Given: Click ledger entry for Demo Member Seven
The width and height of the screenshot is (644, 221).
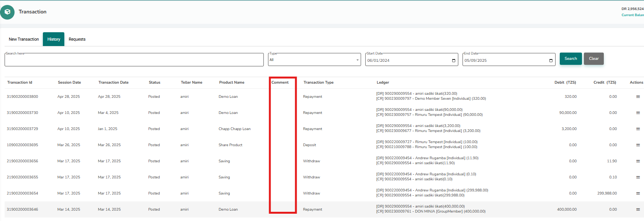Looking at the screenshot, I should [431, 99].
